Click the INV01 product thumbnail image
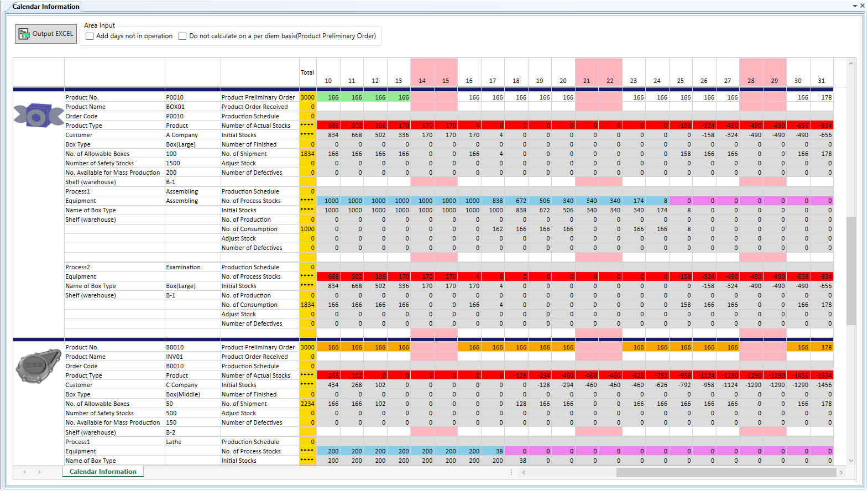The image size is (868, 491). [38, 366]
